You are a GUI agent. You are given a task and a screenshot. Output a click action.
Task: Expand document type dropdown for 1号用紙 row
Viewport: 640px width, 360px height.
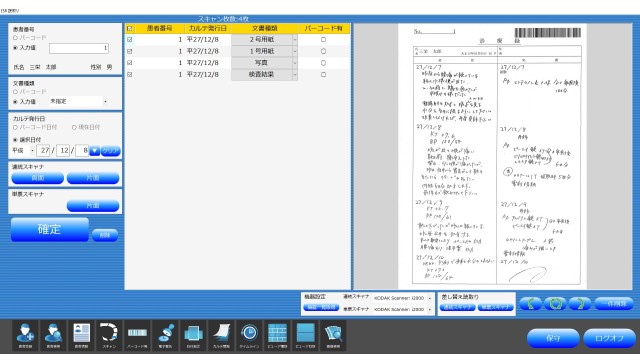point(295,51)
